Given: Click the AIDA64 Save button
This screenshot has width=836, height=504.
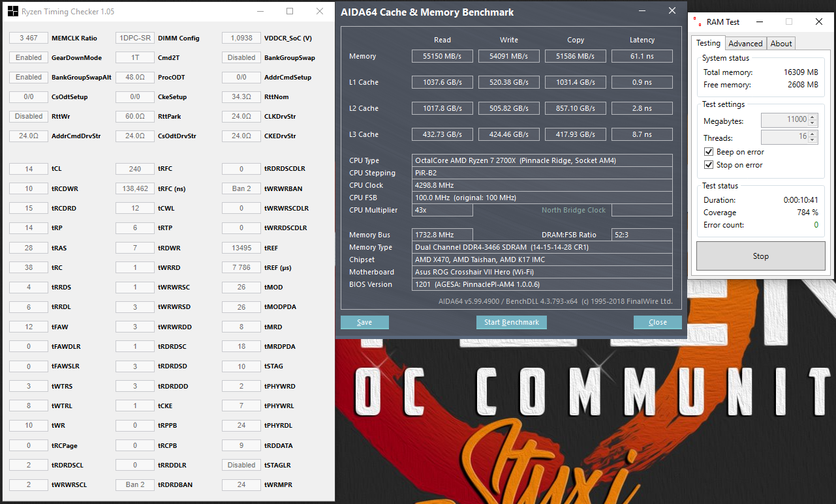Looking at the screenshot, I should pyautogui.click(x=365, y=322).
